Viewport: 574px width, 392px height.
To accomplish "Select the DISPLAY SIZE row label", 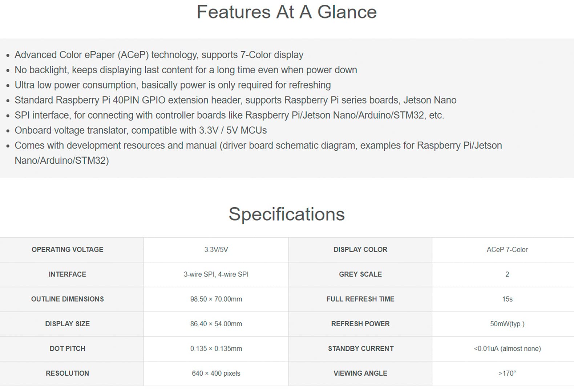I will [68, 324].
